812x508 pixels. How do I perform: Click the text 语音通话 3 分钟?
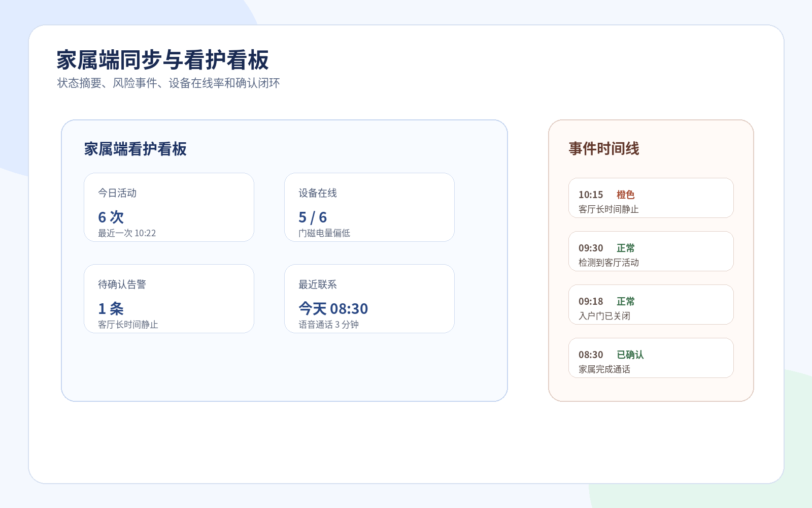point(328,324)
